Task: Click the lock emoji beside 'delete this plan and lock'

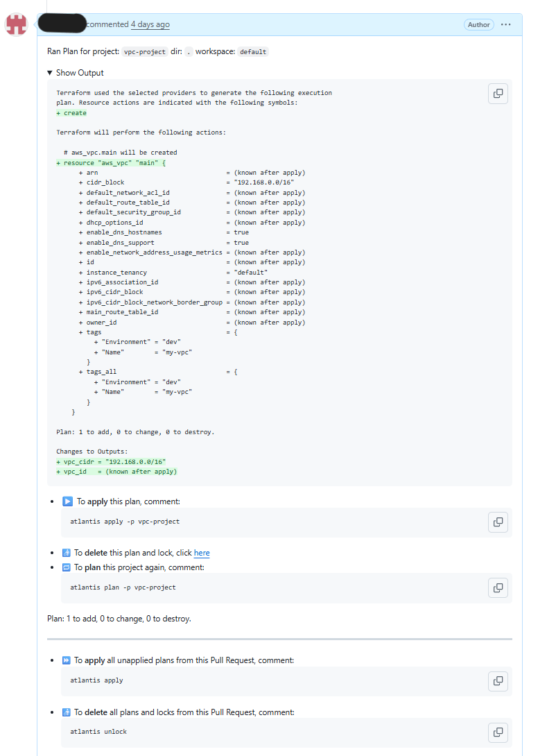Action: 67,553
